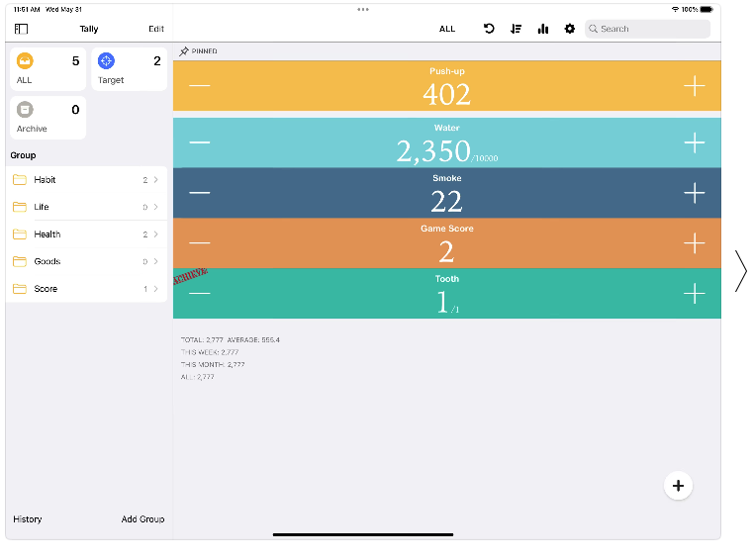Viewport: 752px width, 560px height.
Task: Open History in the sidebar
Action: tap(28, 519)
